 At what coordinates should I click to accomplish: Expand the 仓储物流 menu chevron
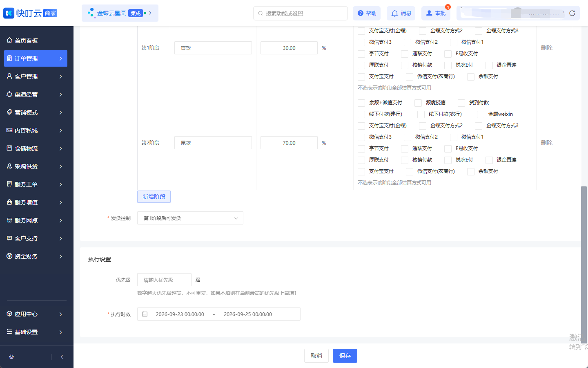(61, 148)
